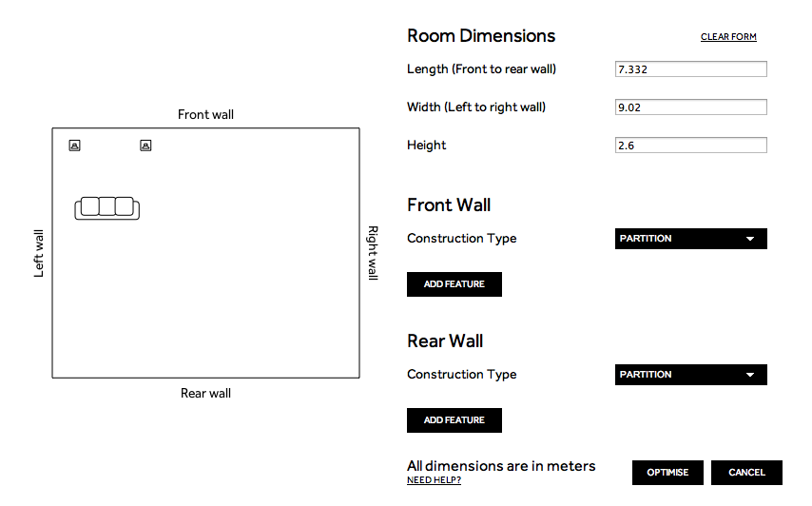Click the CLEAR FORM link
812x506 pixels.
coord(728,37)
